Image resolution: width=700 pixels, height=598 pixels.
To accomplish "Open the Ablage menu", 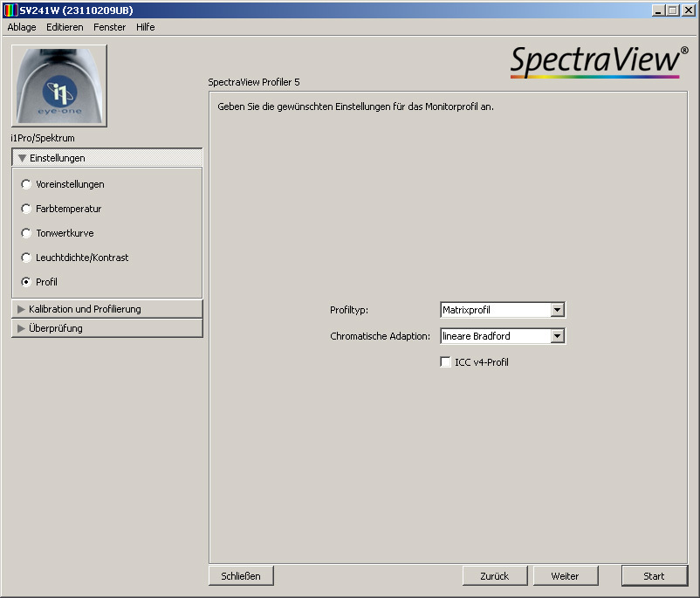I will tap(22, 27).
